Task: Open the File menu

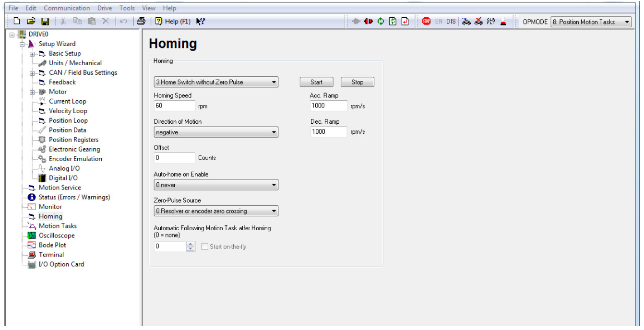Action: point(14,8)
